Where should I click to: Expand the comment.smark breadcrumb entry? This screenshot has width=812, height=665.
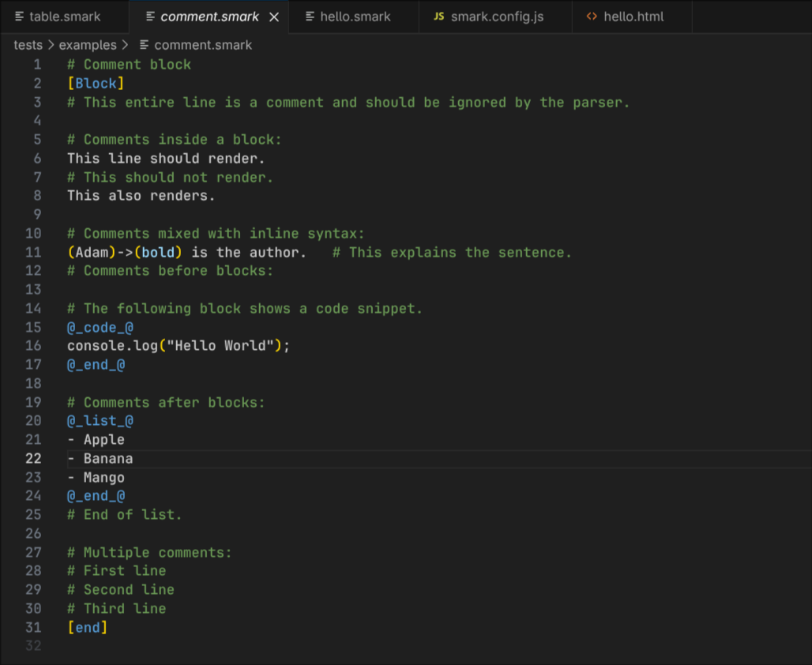click(202, 45)
